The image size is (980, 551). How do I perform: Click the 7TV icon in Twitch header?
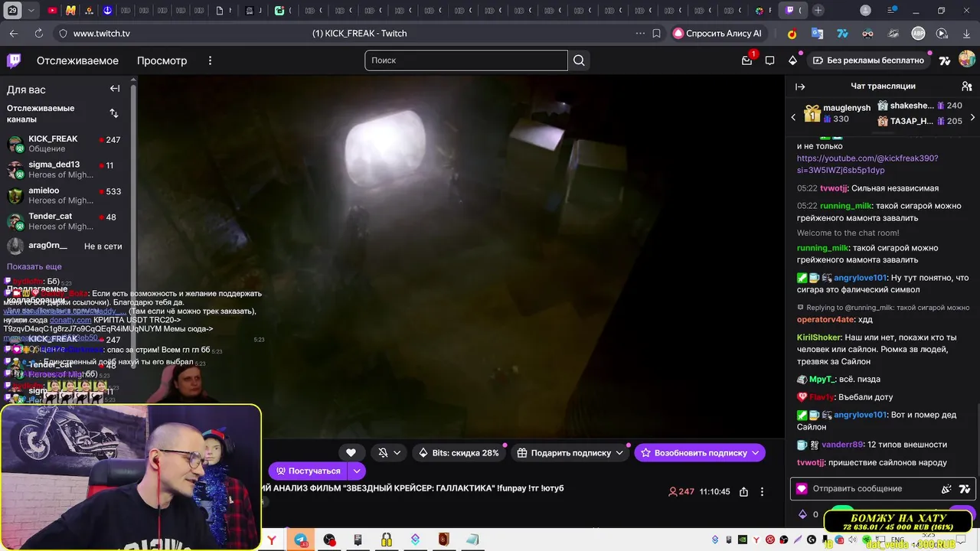(945, 60)
